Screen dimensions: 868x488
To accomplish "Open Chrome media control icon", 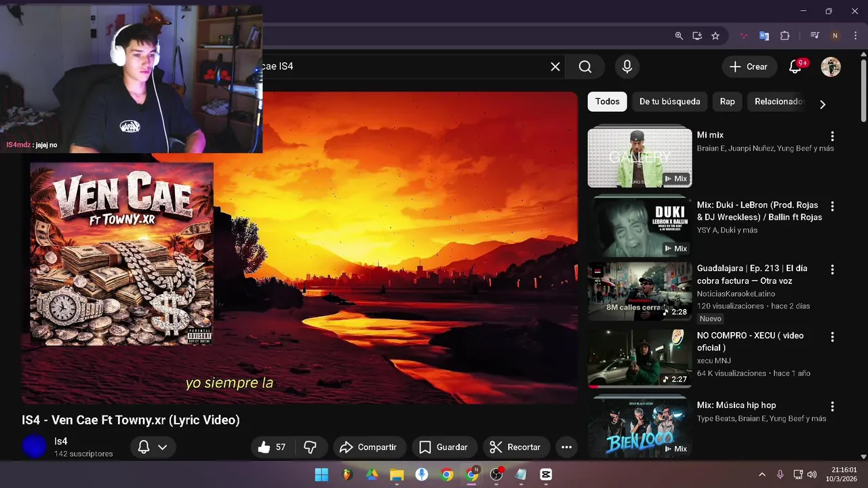I will click(815, 36).
